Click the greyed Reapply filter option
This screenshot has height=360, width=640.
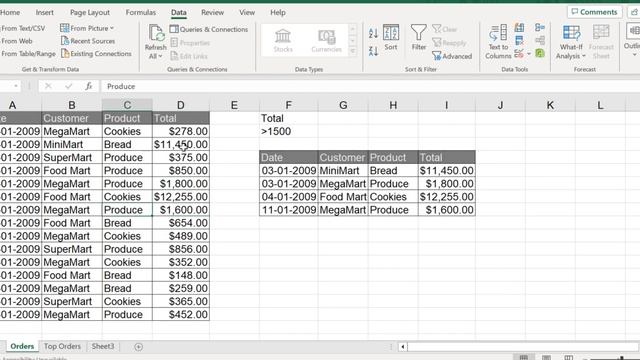[449, 42]
